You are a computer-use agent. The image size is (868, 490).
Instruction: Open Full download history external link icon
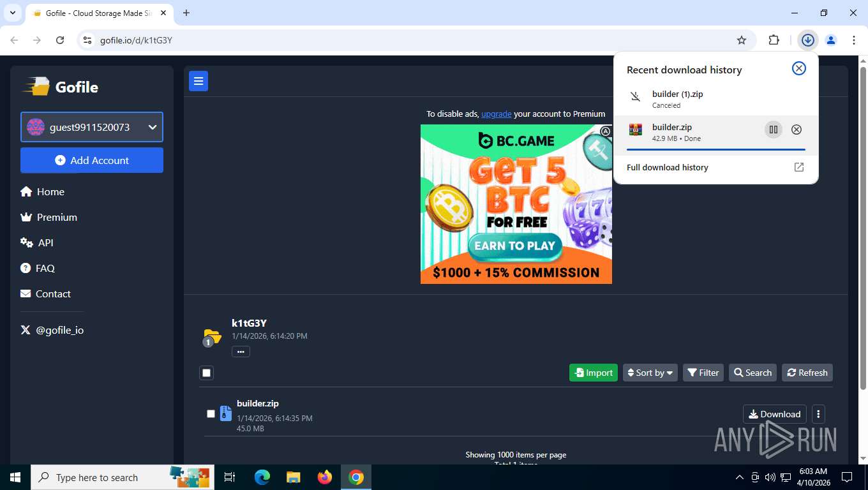click(x=798, y=167)
